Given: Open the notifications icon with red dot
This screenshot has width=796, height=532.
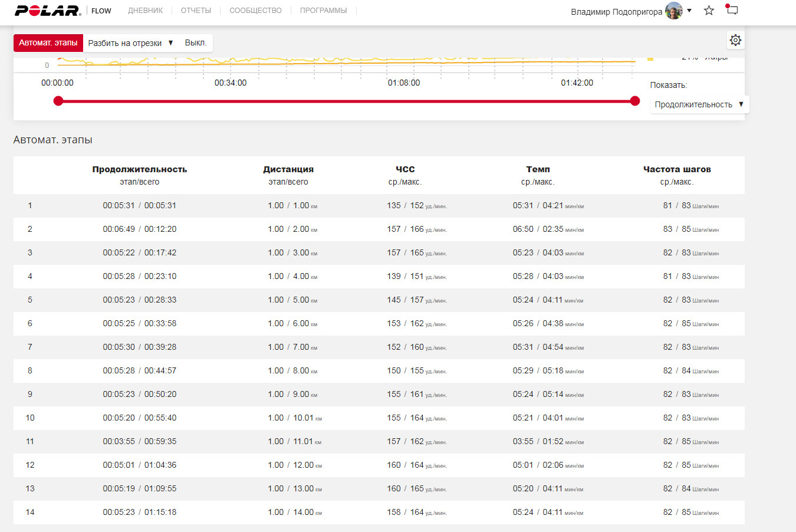Looking at the screenshot, I should coord(732,9).
